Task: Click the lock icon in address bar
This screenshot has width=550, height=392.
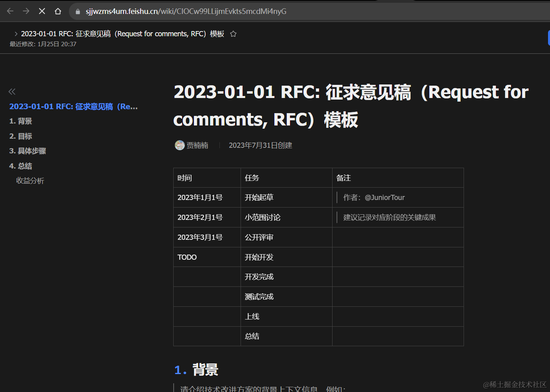Action: click(78, 12)
